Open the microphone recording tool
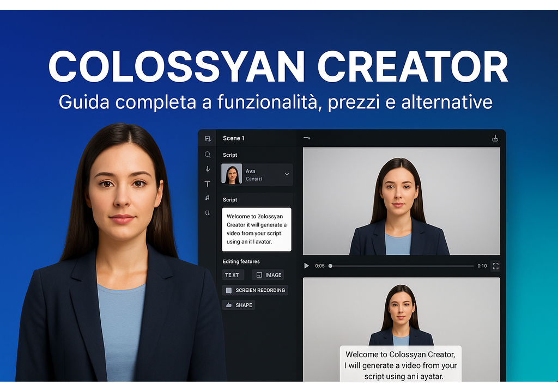This screenshot has height=392, width=558. (208, 169)
